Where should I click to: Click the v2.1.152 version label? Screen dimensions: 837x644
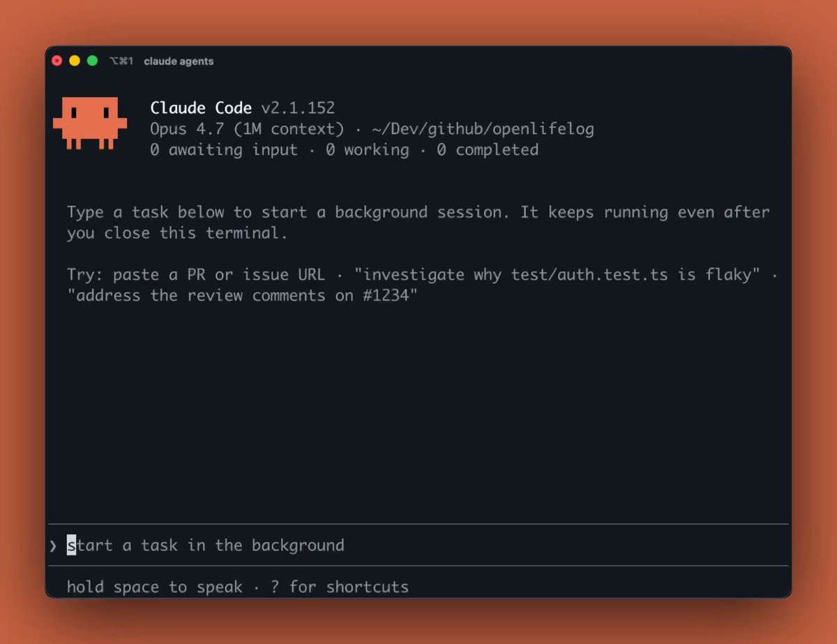298,108
